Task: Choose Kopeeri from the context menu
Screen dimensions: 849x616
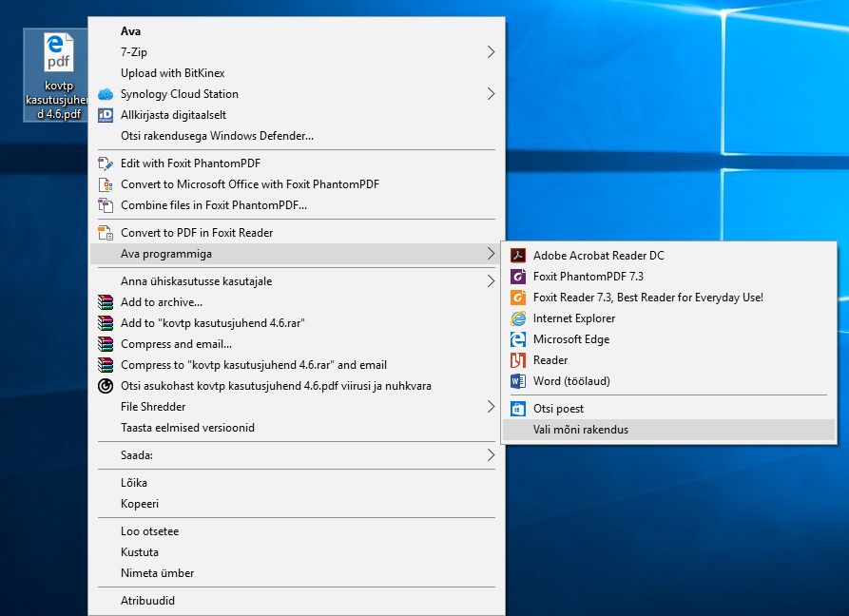Action: pos(297,504)
